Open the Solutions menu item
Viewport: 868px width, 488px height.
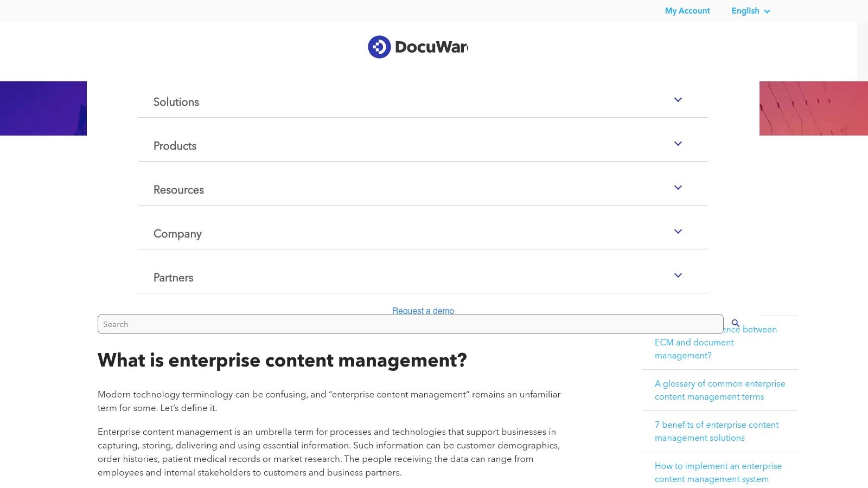(x=176, y=102)
